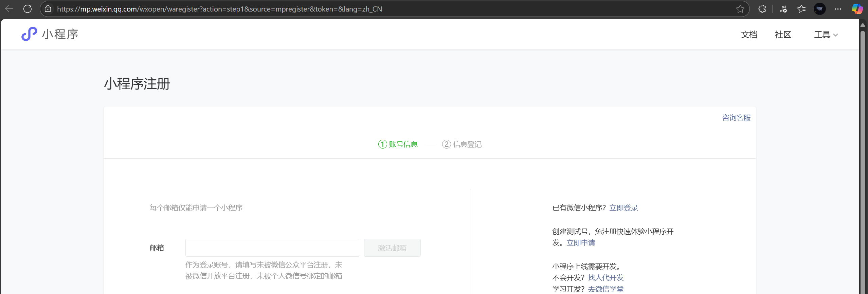Open browser settings three-dot menu
Viewport: 868px width, 294px height.
coord(838,9)
